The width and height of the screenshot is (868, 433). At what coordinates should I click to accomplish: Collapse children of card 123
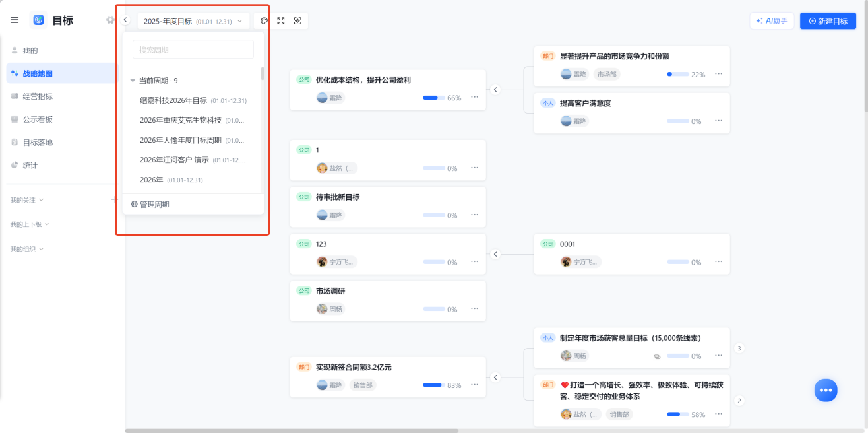click(495, 254)
